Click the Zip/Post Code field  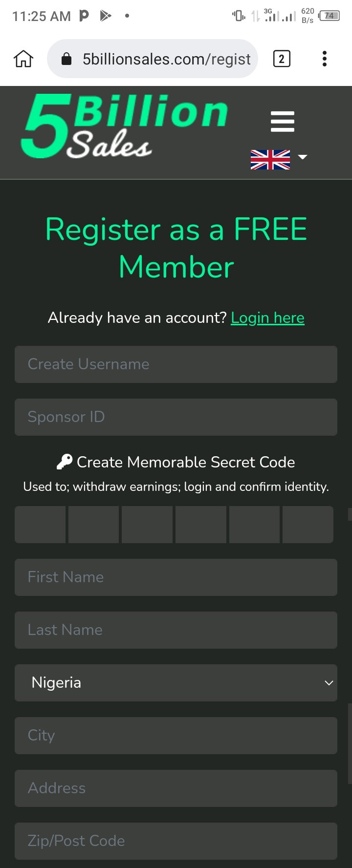[x=176, y=841]
